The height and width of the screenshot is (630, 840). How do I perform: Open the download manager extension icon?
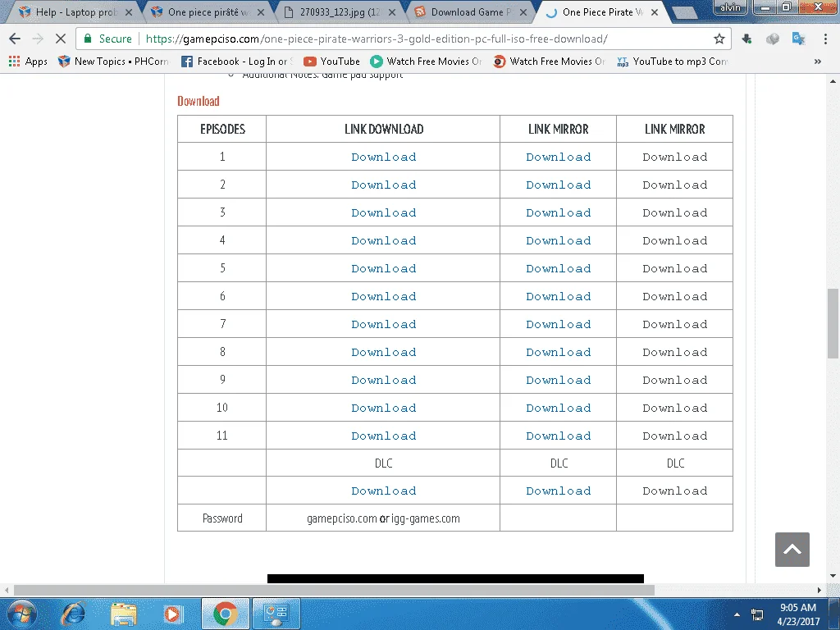coord(746,39)
